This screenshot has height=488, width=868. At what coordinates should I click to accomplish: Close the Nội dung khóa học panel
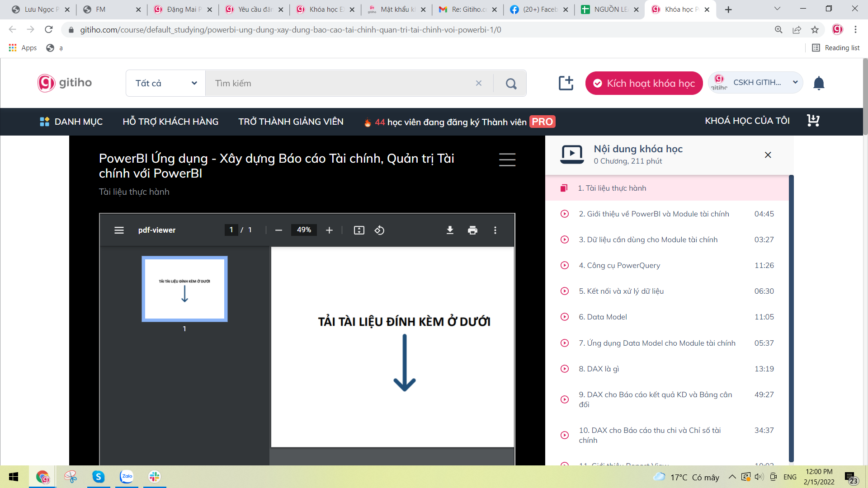[x=768, y=155]
